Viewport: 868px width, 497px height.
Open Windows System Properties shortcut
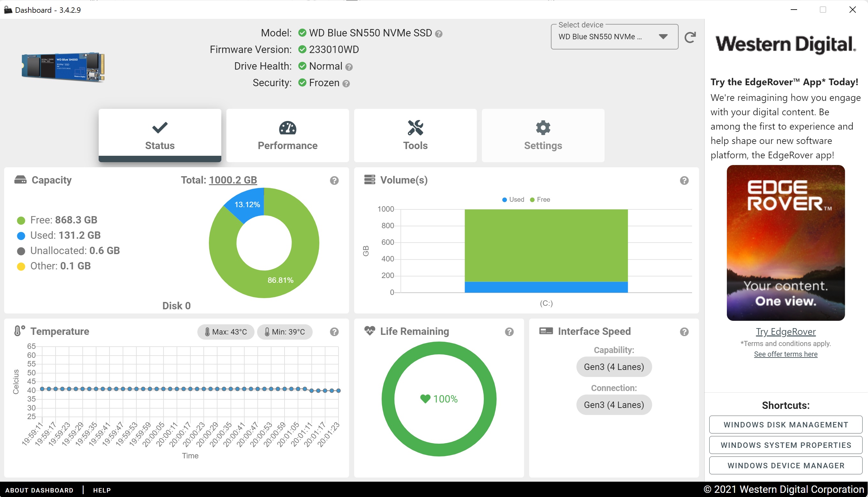pos(786,445)
